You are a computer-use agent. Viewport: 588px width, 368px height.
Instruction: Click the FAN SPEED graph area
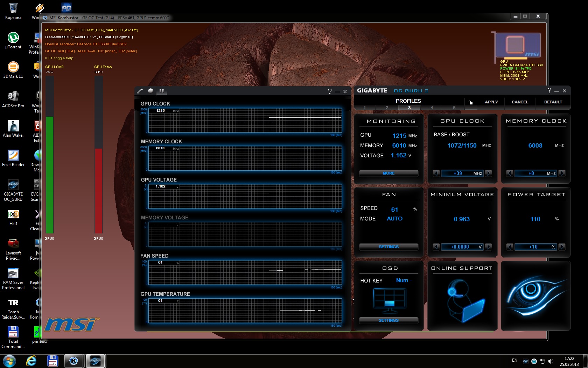pos(245,273)
